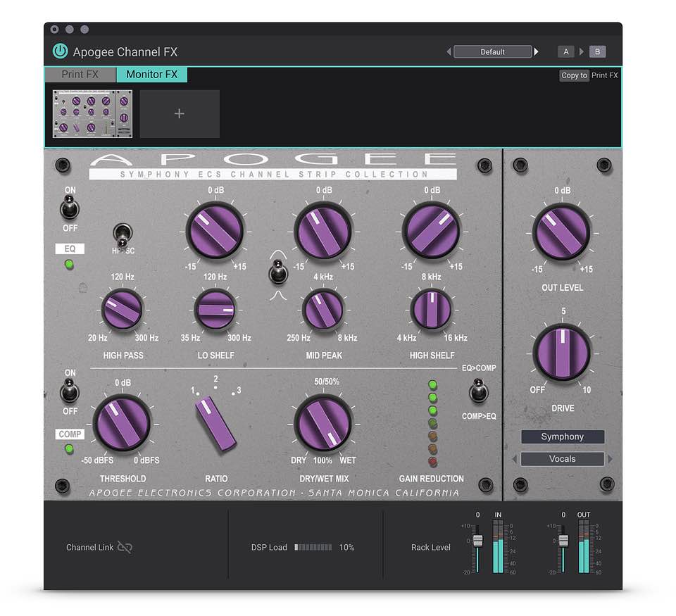Click the green COMP status LED
This screenshot has height=616, width=676.
point(69,449)
